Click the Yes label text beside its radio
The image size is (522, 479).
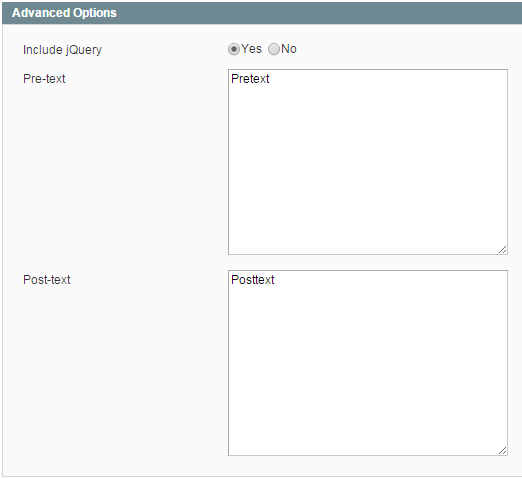[x=251, y=49]
